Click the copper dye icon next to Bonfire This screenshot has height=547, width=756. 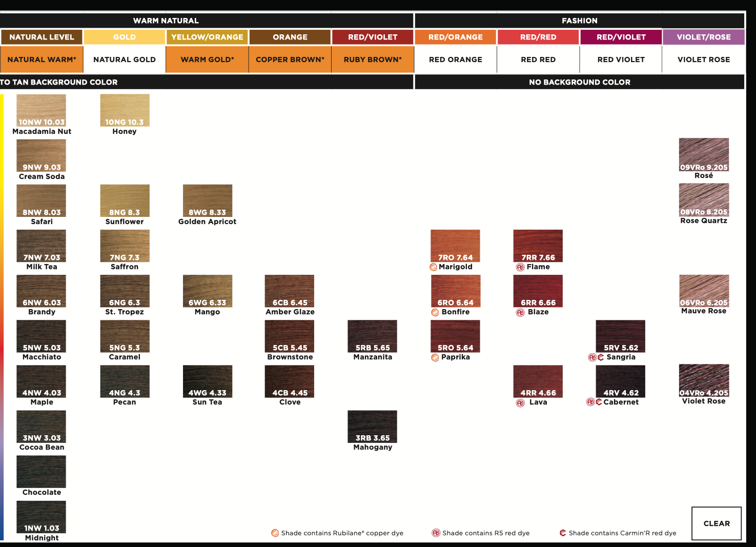tap(435, 312)
